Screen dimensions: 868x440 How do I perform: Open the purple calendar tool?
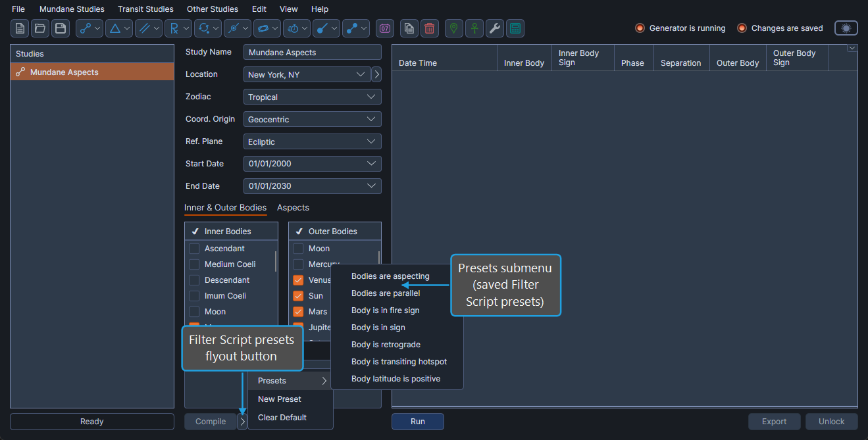[x=385, y=28]
